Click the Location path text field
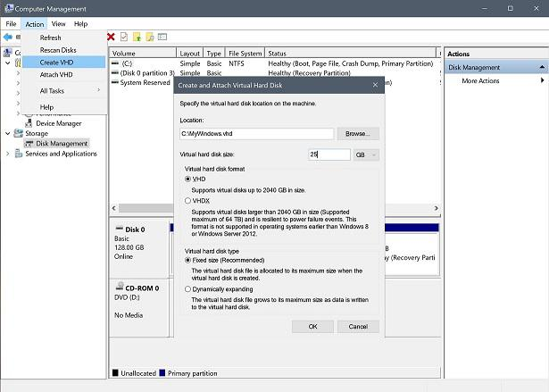Image resolution: width=549 pixels, height=392 pixels. 256,134
